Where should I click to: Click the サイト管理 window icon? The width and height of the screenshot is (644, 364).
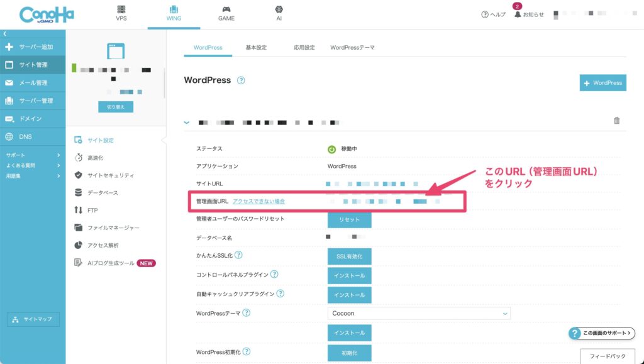(9, 65)
